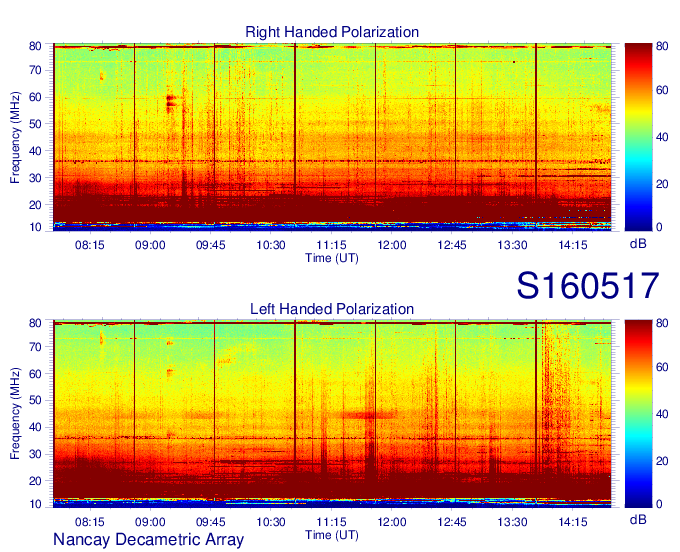Image resolution: width=680 pixels, height=552 pixels.
Task: Click the 40 MHz tick on the top frequency axis
Action: (35, 151)
